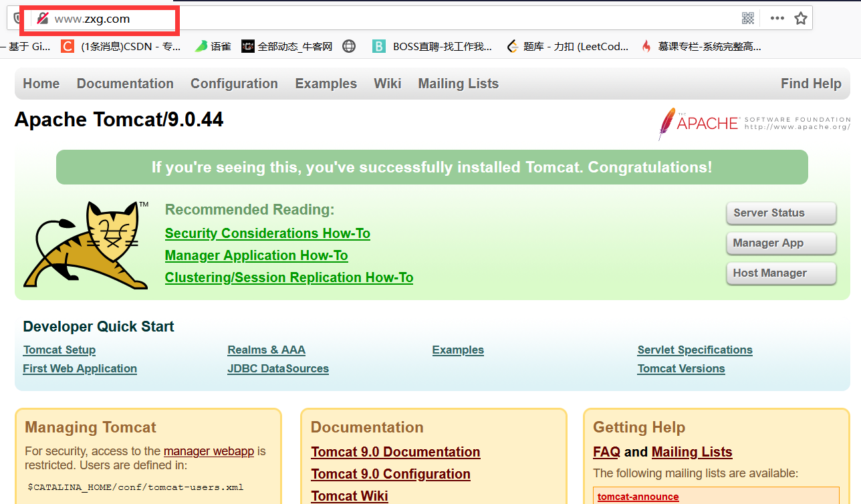Image resolution: width=861 pixels, height=504 pixels.
Task: Click the Host Manager button
Action: tap(781, 273)
